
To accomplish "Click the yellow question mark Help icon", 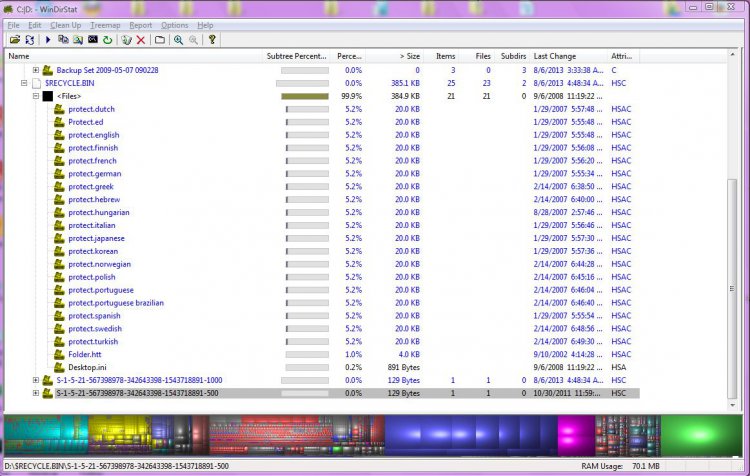I will (x=212, y=40).
